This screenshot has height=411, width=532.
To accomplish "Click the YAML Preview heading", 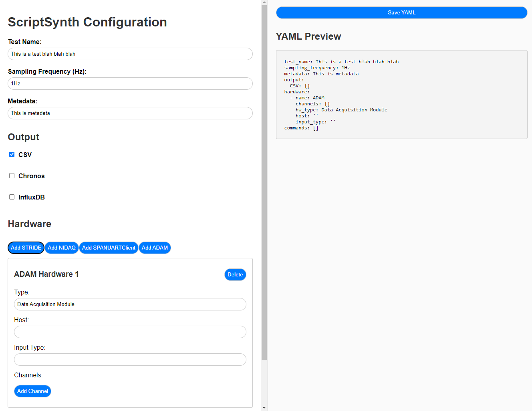I will click(x=308, y=36).
